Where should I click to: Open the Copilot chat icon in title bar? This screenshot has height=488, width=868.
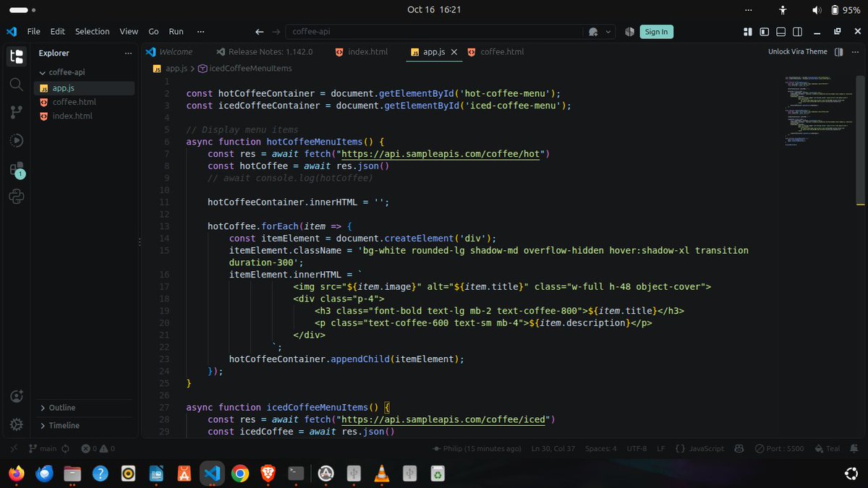[594, 32]
